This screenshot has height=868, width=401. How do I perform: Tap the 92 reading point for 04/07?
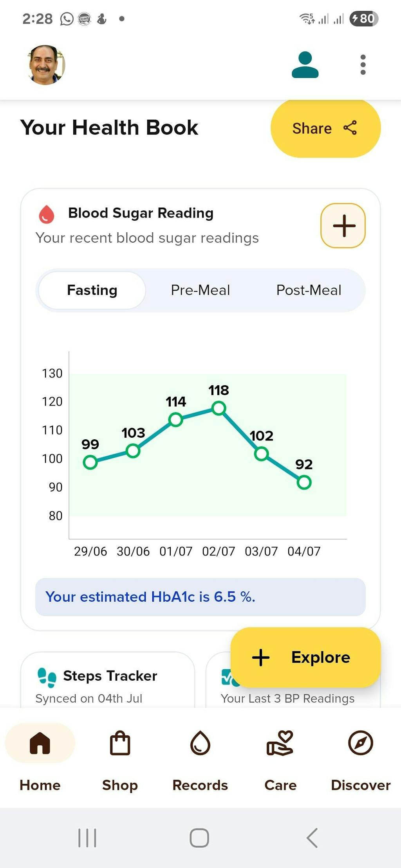pyautogui.click(x=304, y=482)
